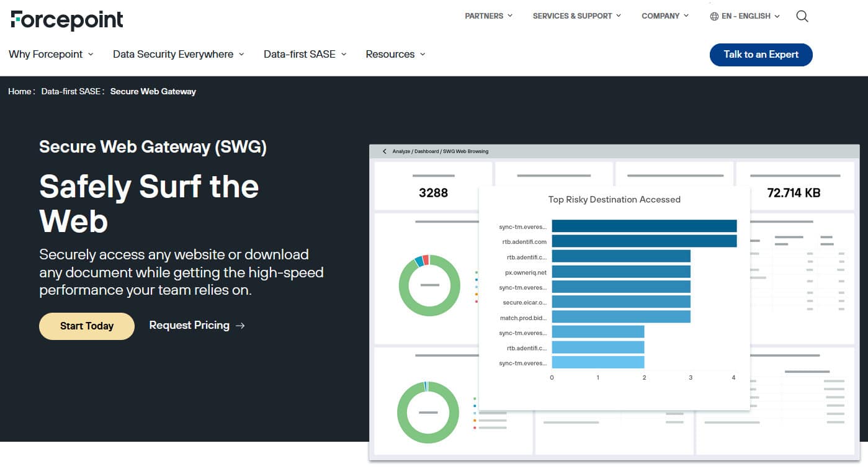The image size is (868, 474).
Task: Open the Data-first SASE menu
Action: coord(305,54)
